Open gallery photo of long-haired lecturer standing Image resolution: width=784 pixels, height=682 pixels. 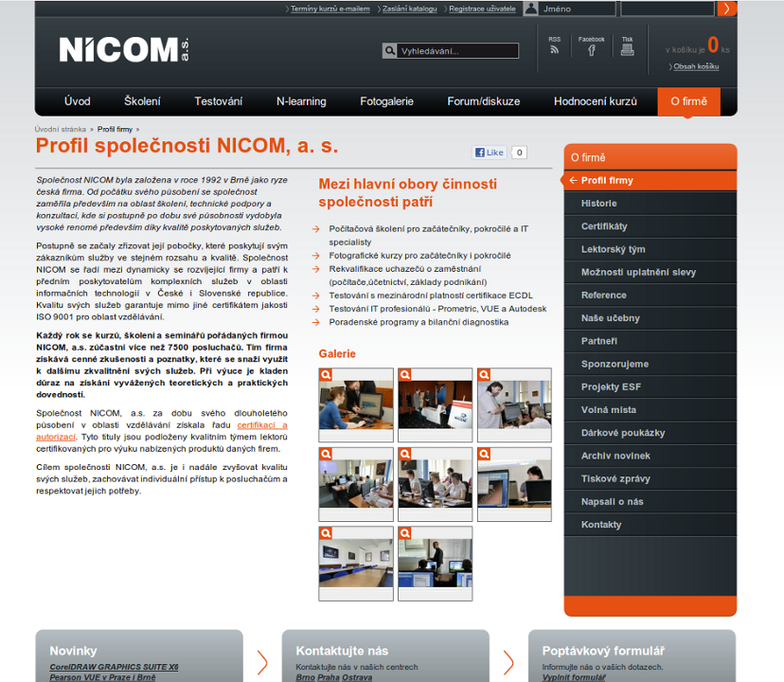[514, 404]
